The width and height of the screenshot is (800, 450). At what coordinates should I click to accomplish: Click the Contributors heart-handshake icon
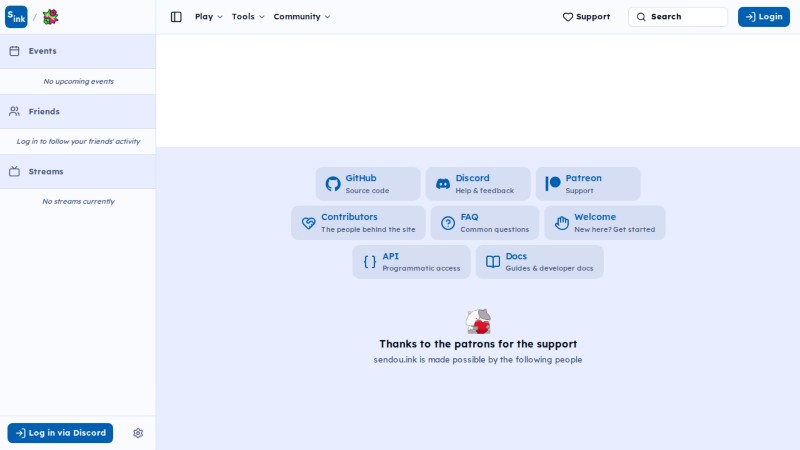(308, 223)
